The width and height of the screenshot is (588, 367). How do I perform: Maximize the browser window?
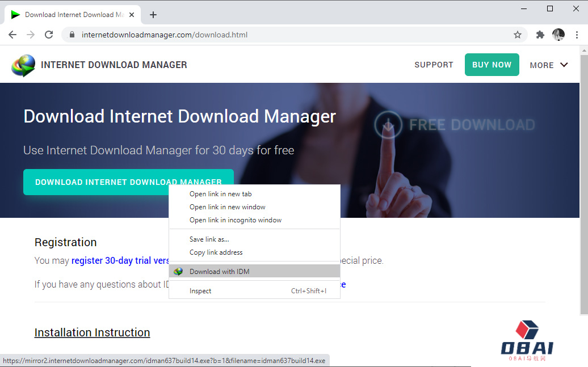550,9
